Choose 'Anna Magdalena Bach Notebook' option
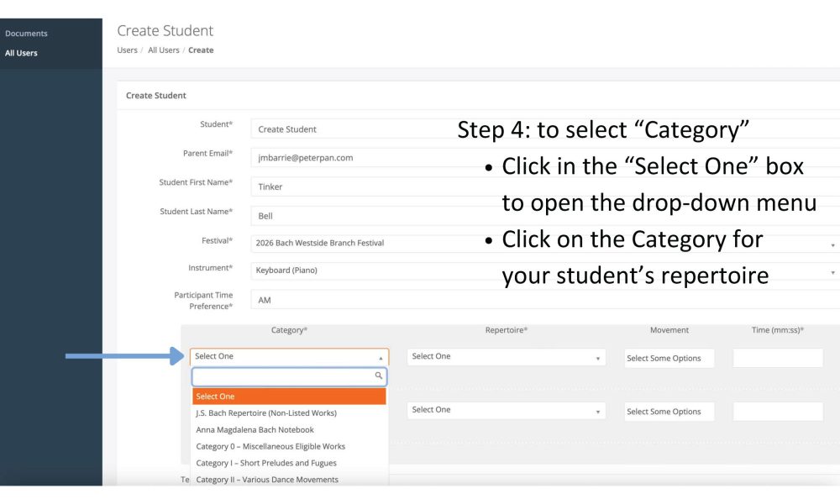 [255, 430]
